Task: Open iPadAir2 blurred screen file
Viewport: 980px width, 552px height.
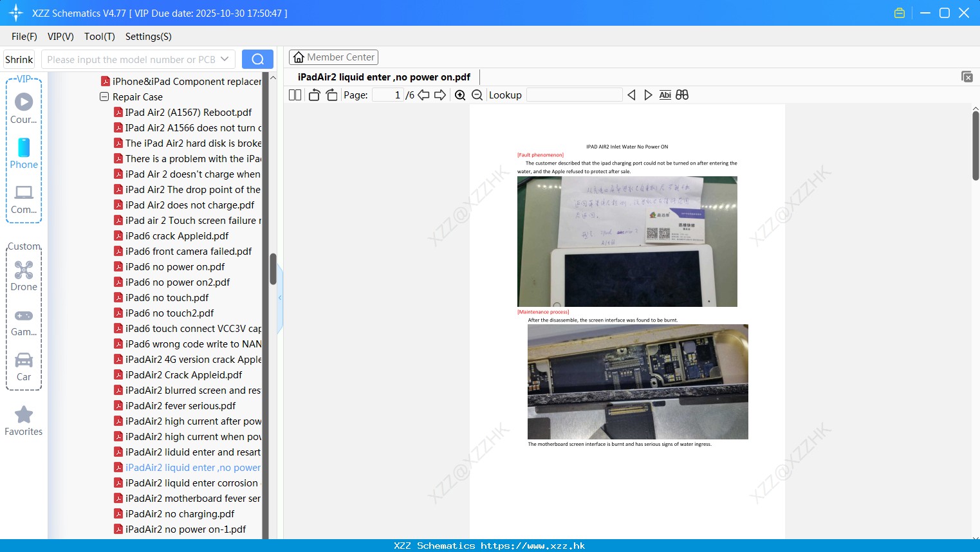Action: click(188, 391)
